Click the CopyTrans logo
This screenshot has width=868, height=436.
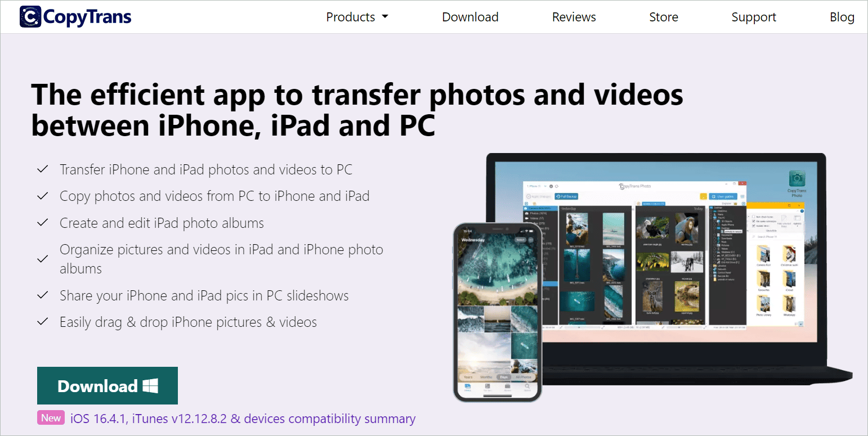point(75,17)
